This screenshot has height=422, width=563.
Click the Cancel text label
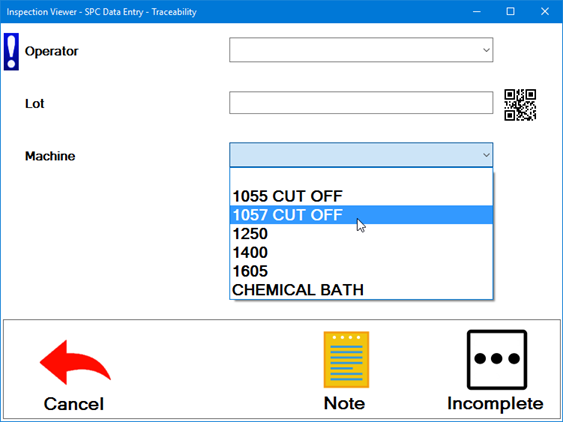(74, 404)
